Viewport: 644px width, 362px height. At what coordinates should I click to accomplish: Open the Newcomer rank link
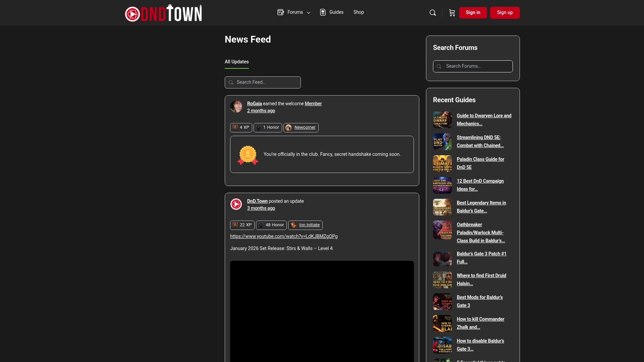click(x=305, y=127)
